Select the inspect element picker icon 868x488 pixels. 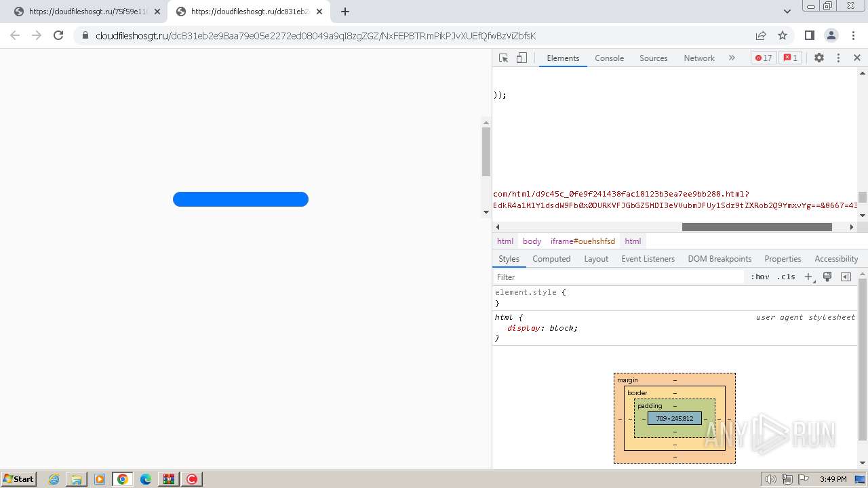coord(503,58)
